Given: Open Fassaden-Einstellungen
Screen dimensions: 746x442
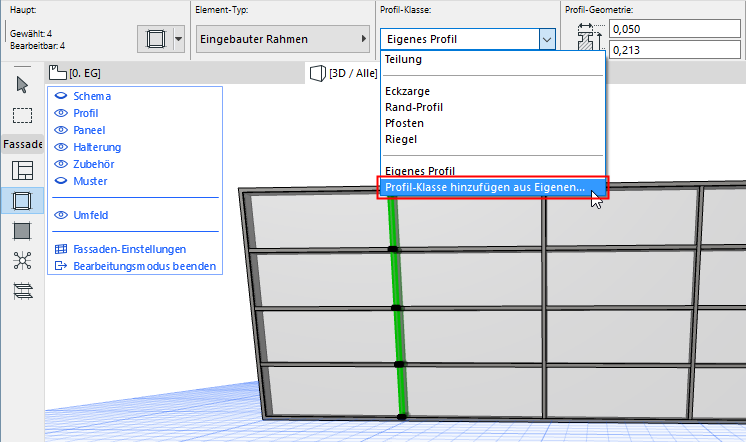Looking at the screenshot, I should tap(129, 249).
